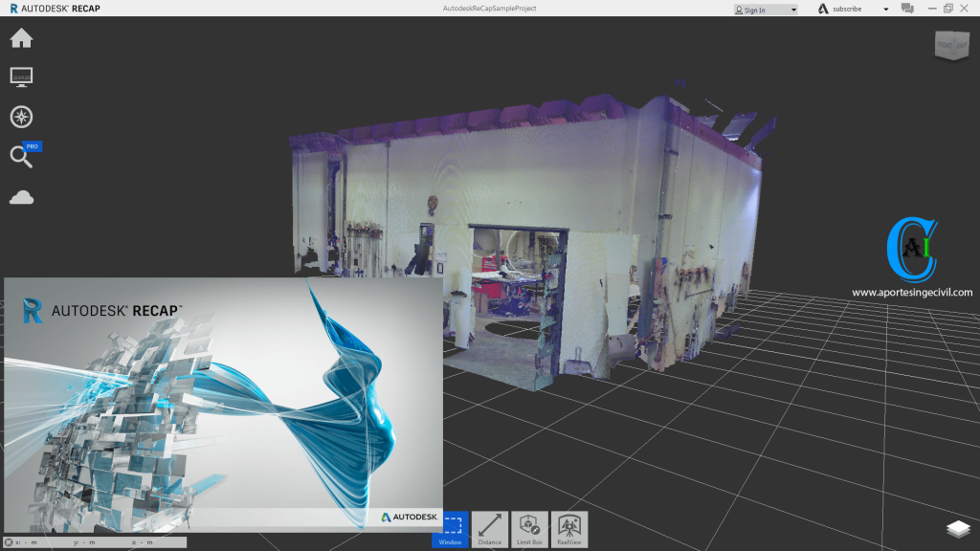The image size is (980, 551).
Task: Activate the Distance measurement tool
Action: pos(490,527)
